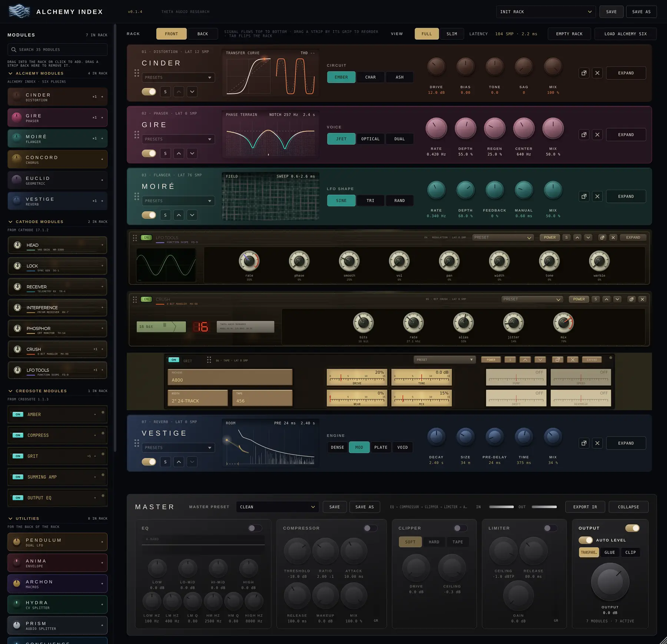Adjust the Cinder Drive knob

pos(436,67)
